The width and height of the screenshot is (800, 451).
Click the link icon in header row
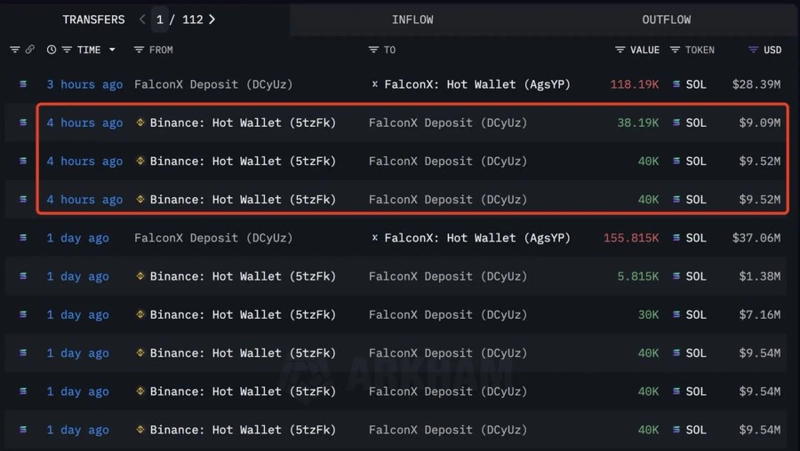pos(30,50)
